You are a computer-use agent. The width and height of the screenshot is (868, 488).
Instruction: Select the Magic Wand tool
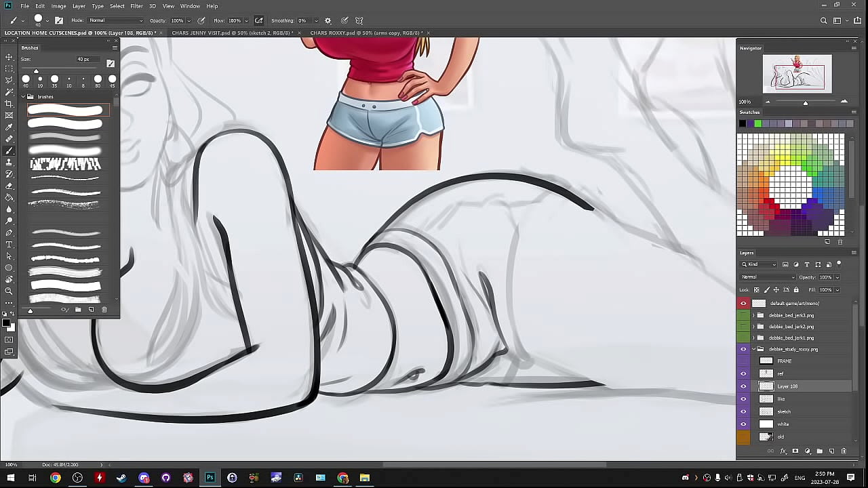9,91
